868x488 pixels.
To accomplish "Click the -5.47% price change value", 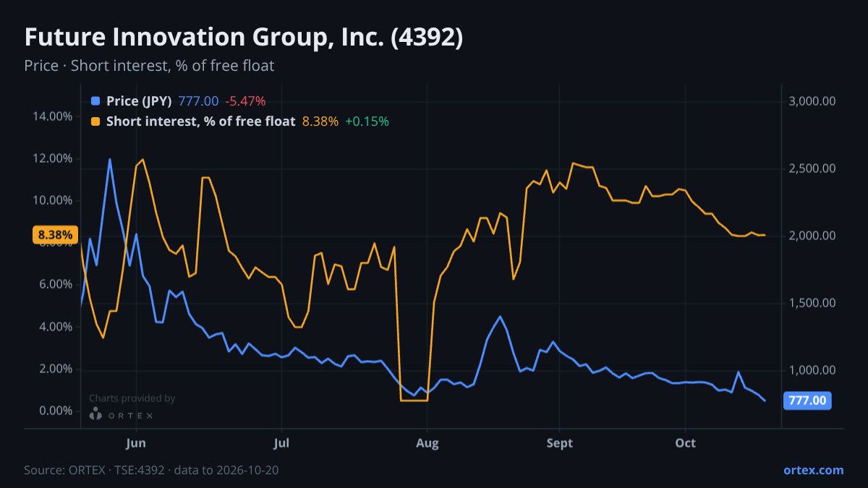I will [x=245, y=101].
